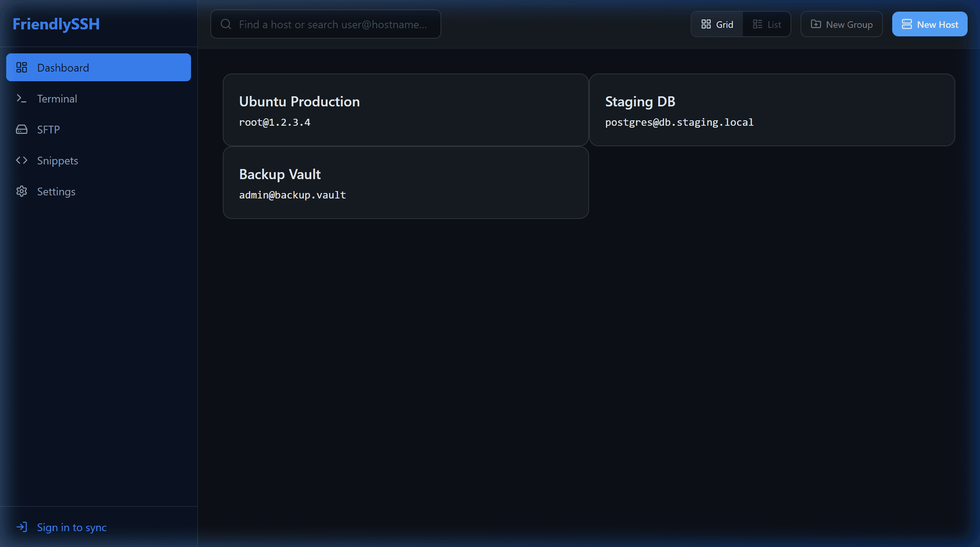Click the New Group folder-plus icon
The height and width of the screenshot is (547, 980).
point(816,24)
